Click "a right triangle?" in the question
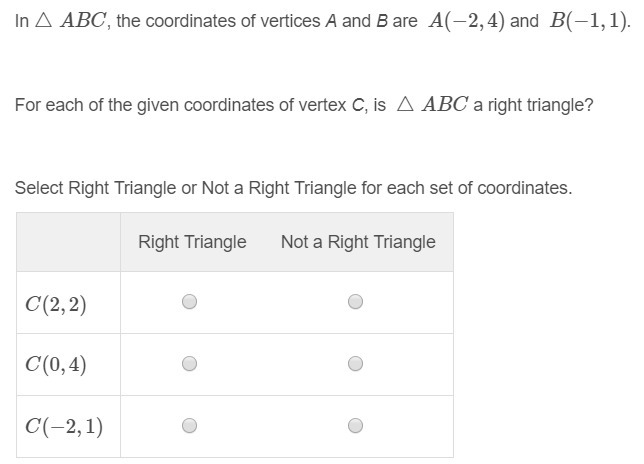 533,104
